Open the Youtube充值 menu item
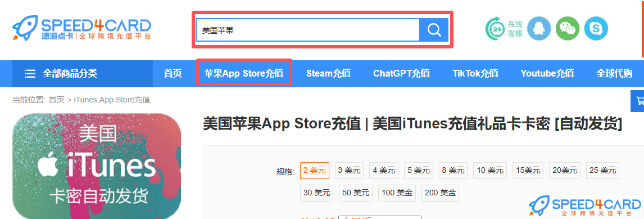The height and width of the screenshot is (219, 644). 547,74
